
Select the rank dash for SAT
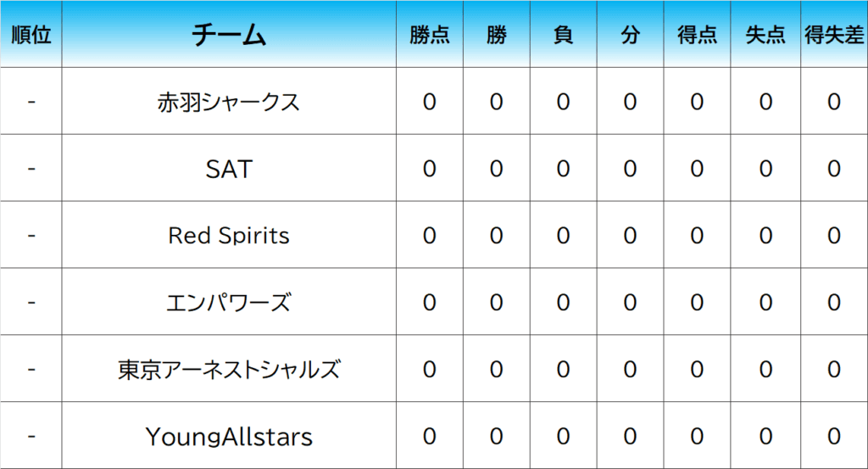[x=31, y=169]
